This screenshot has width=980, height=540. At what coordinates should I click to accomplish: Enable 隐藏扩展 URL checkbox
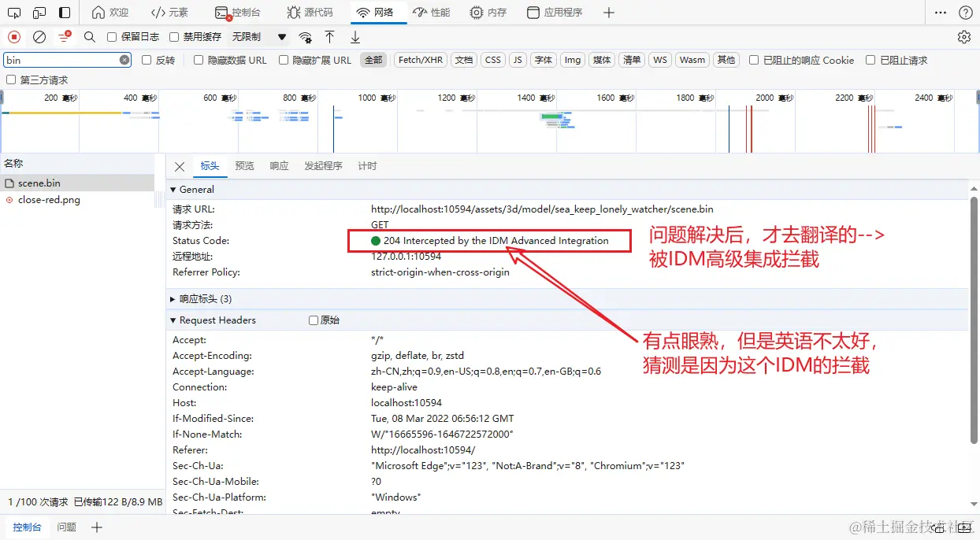click(x=284, y=60)
